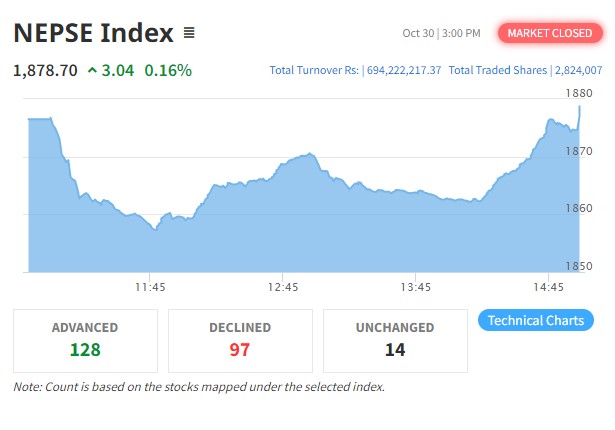The width and height of the screenshot is (615, 430).
Task: Click the blue area chart's closing peak
Action: click(x=579, y=106)
